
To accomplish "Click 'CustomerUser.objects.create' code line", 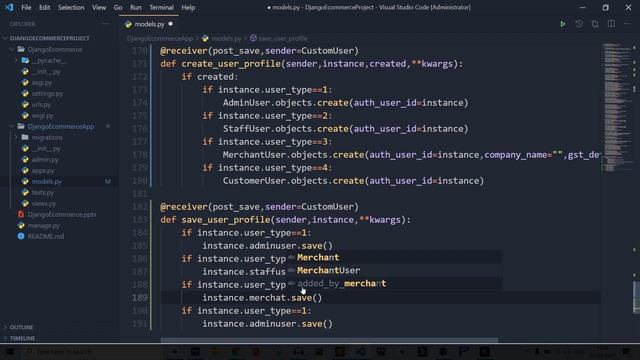I will pos(353,181).
